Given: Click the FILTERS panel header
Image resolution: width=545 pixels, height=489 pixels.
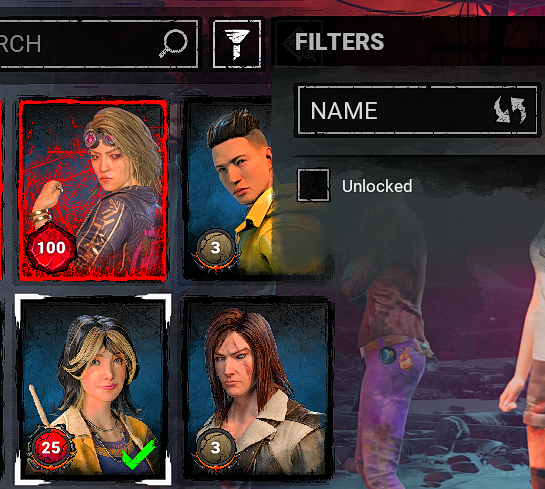Looking at the screenshot, I should [340, 42].
